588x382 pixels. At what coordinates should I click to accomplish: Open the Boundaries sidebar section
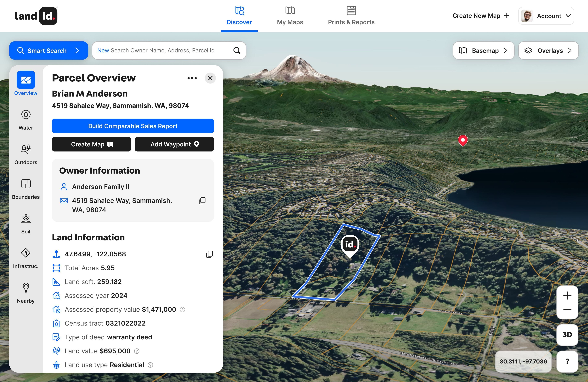tap(26, 189)
